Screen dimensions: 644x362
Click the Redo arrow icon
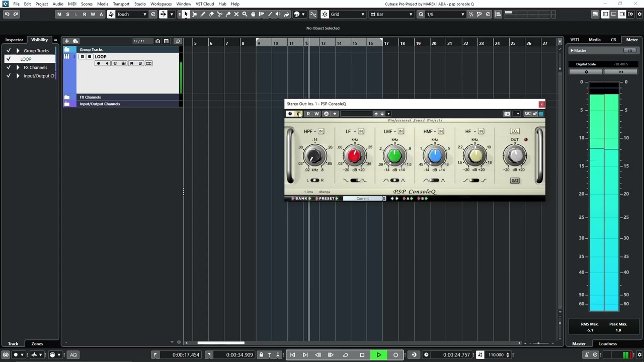pyautogui.click(x=16, y=14)
